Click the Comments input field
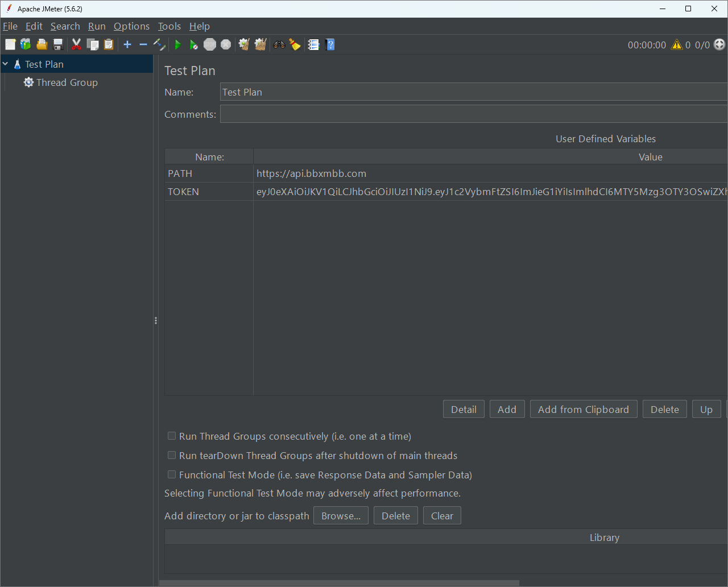Viewport: 728px width, 587px height. 474,114
